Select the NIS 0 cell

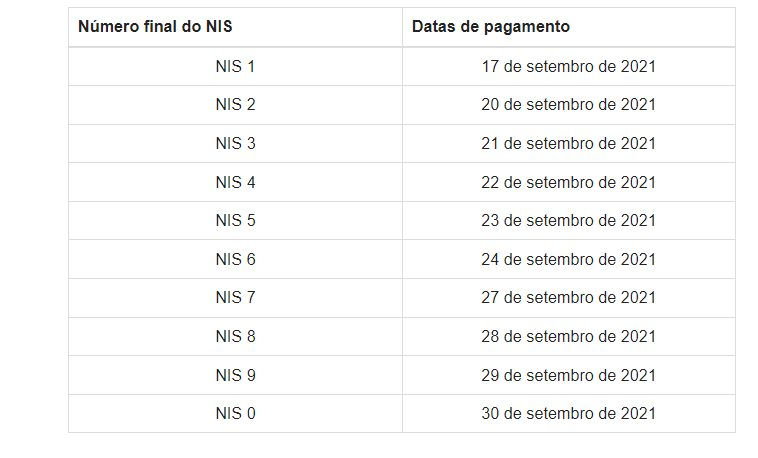235,414
